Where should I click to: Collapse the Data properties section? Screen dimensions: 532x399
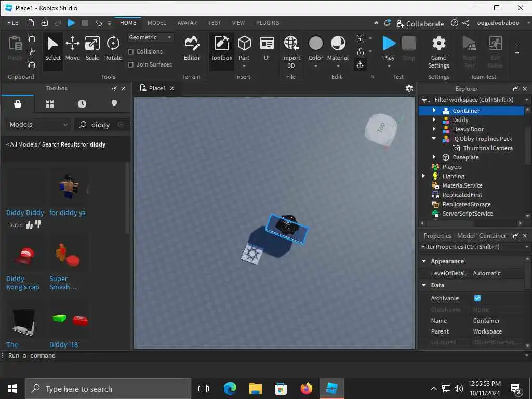click(x=424, y=285)
